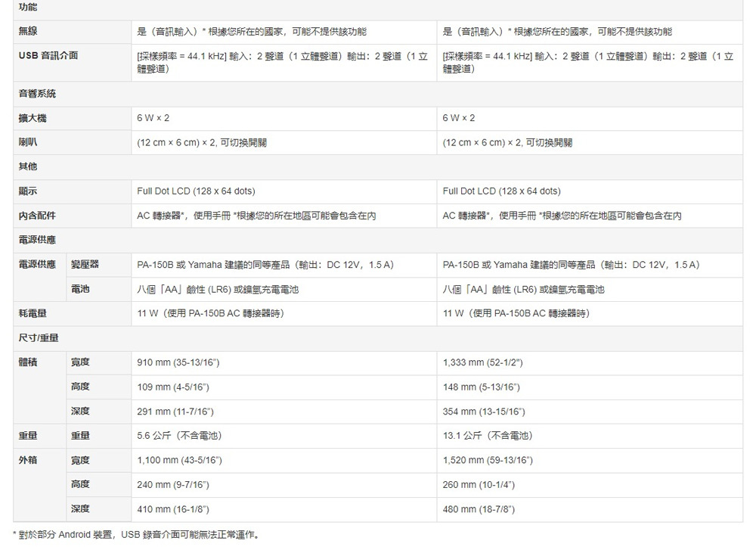
Task: Select the 13.1 公斤 weight value
Action: click(x=487, y=436)
